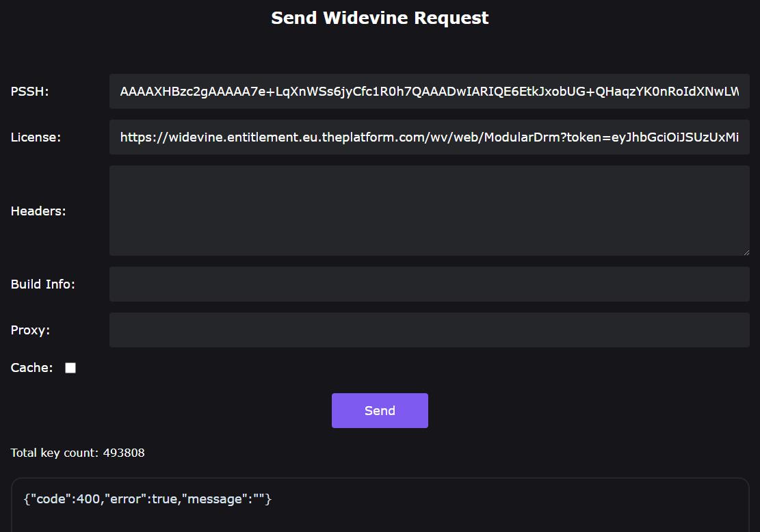Click the key count number 493808
The width and height of the screenshot is (760, 532).
pos(124,453)
